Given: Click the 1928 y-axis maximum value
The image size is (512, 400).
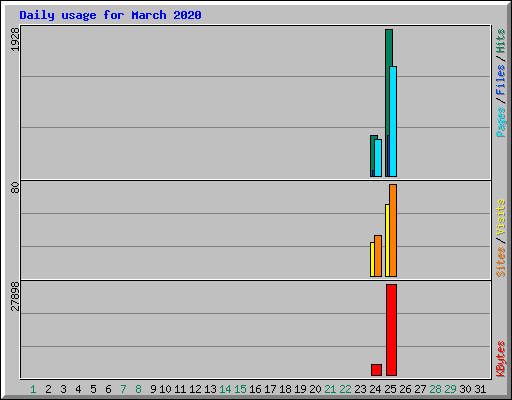Looking at the screenshot, I should coord(15,39).
